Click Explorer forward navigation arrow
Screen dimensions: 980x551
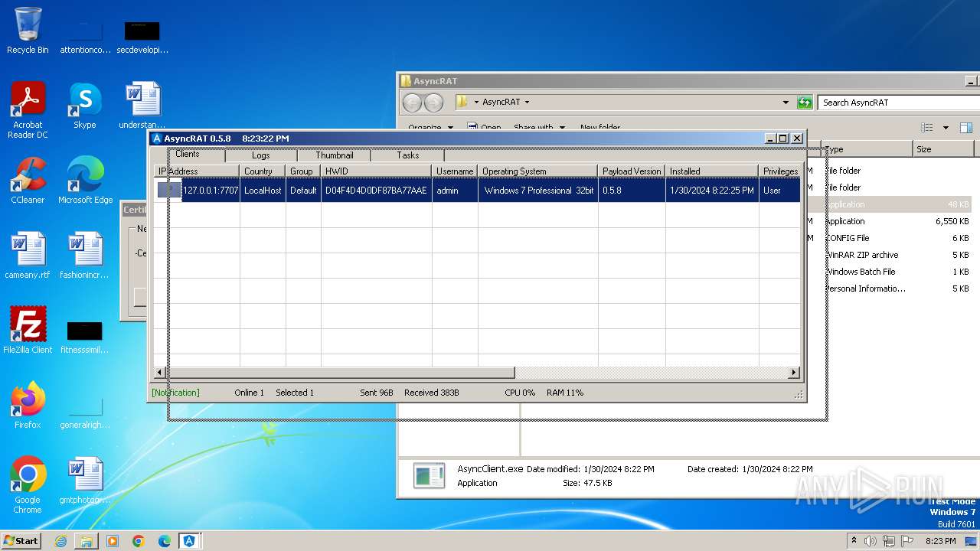point(433,103)
